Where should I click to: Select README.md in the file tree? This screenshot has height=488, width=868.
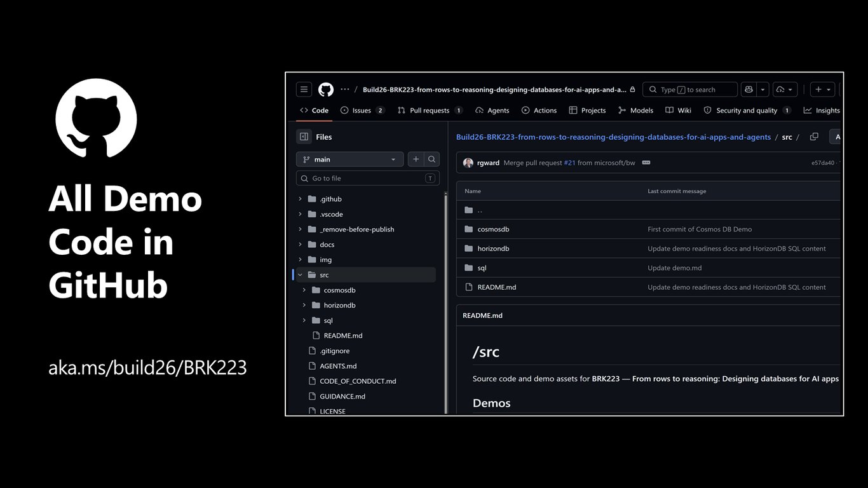(x=342, y=335)
